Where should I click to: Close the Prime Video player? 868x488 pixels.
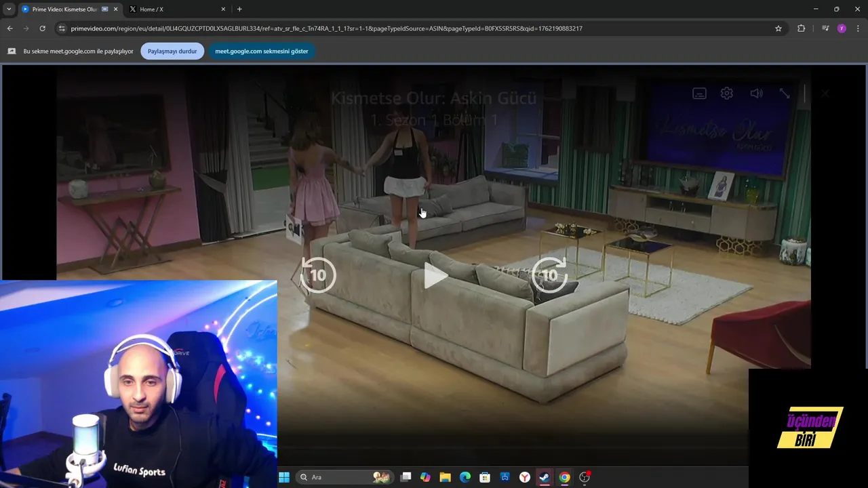pyautogui.click(x=825, y=94)
